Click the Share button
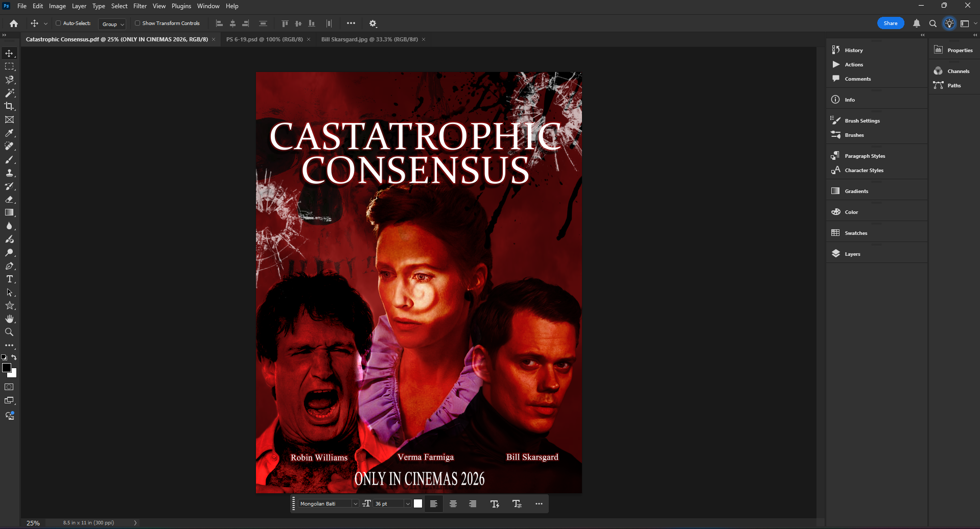This screenshot has height=529, width=980. coord(890,23)
